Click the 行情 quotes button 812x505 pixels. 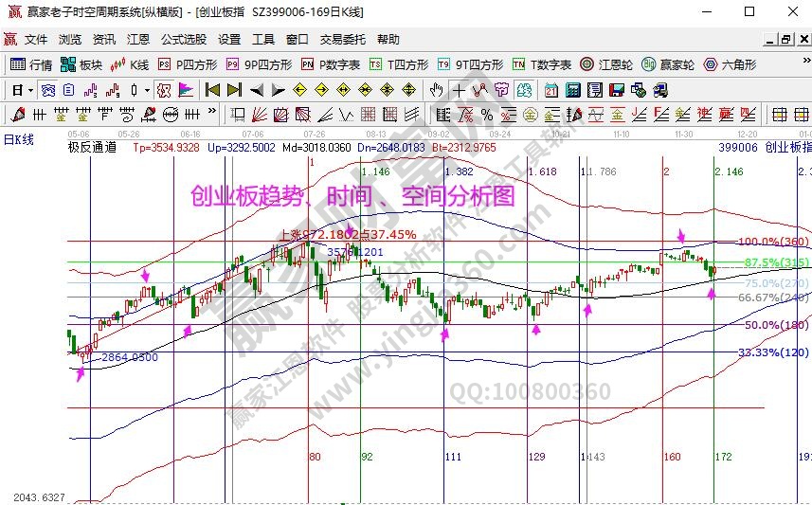pyautogui.click(x=31, y=64)
